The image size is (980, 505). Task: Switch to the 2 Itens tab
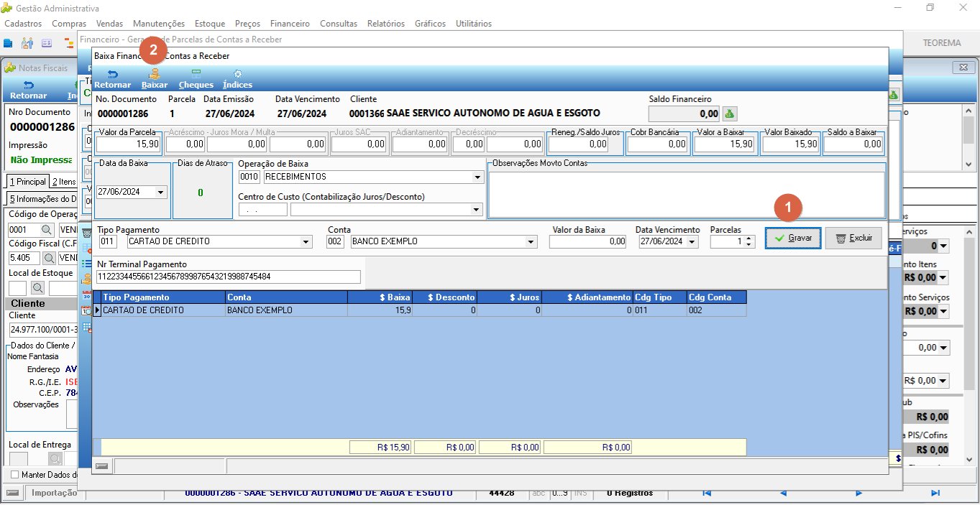(64, 182)
